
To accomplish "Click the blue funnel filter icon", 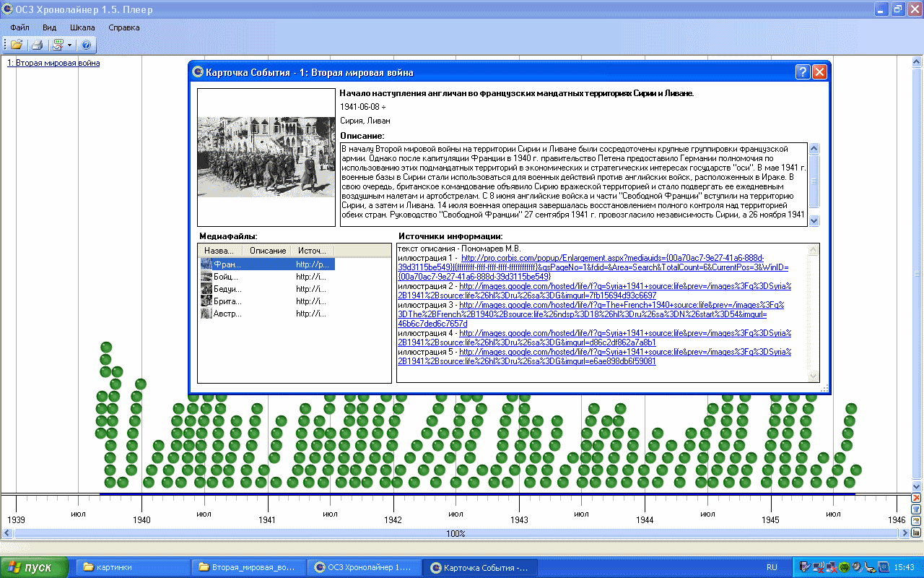I will (916, 509).
